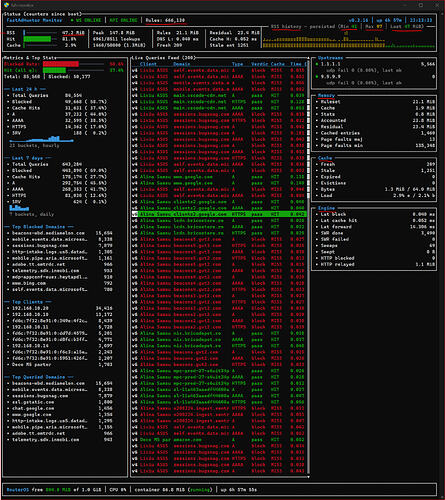Sort by the Type column header
The height and width of the screenshot is (500, 445).
coord(238,64)
